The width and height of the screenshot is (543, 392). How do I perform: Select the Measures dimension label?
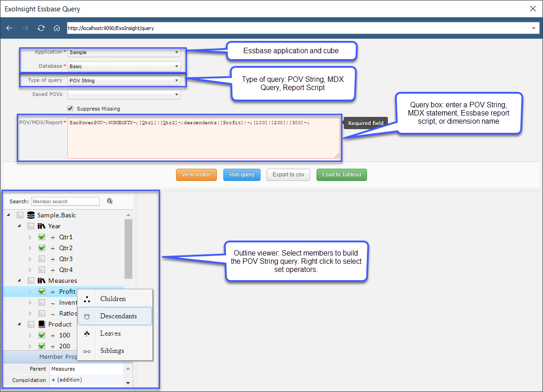click(63, 281)
